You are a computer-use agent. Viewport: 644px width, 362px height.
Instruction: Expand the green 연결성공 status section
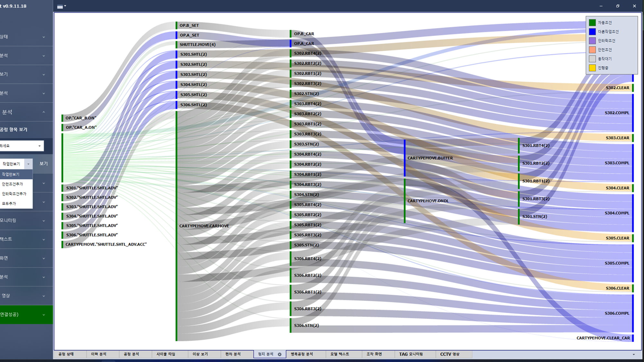(23, 314)
